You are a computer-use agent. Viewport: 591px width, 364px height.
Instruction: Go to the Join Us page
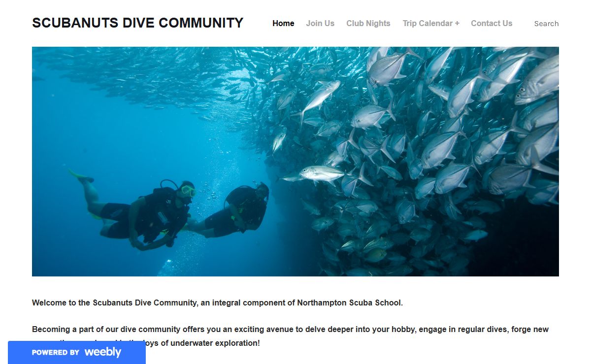click(x=320, y=23)
